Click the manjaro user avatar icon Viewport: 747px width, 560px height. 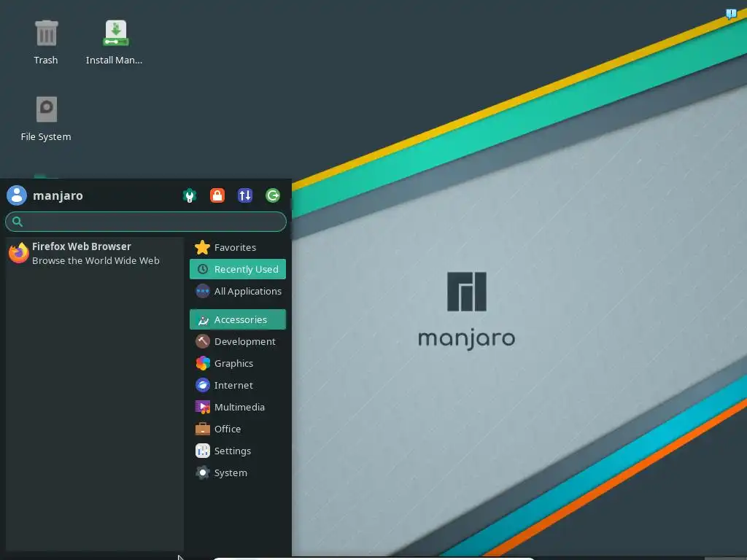tap(17, 195)
